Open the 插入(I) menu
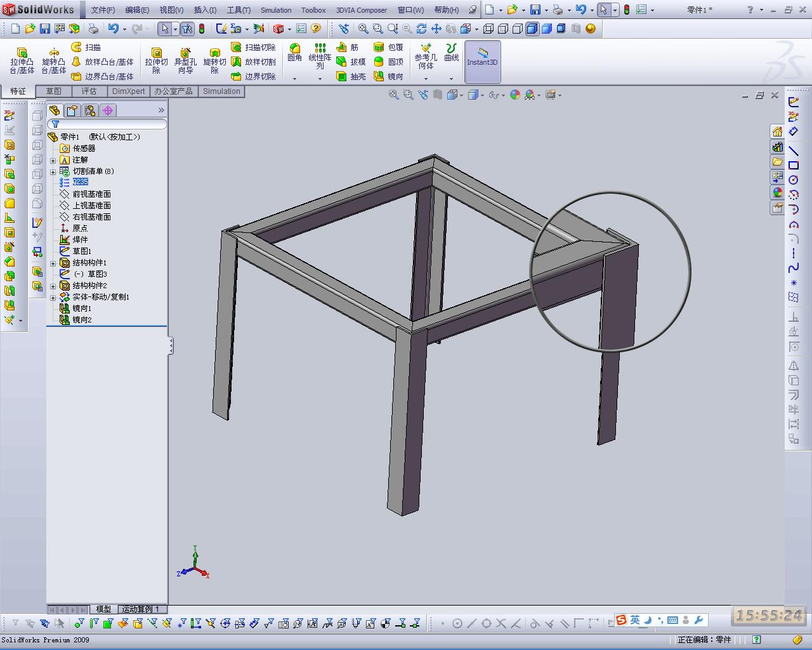 click(x=205, y=10)
